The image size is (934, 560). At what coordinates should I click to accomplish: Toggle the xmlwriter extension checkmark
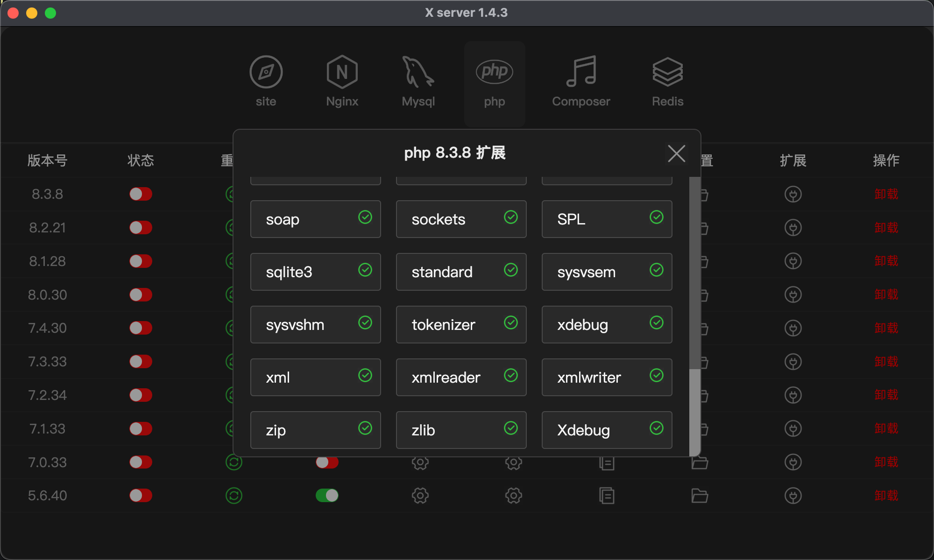point(657,375)
